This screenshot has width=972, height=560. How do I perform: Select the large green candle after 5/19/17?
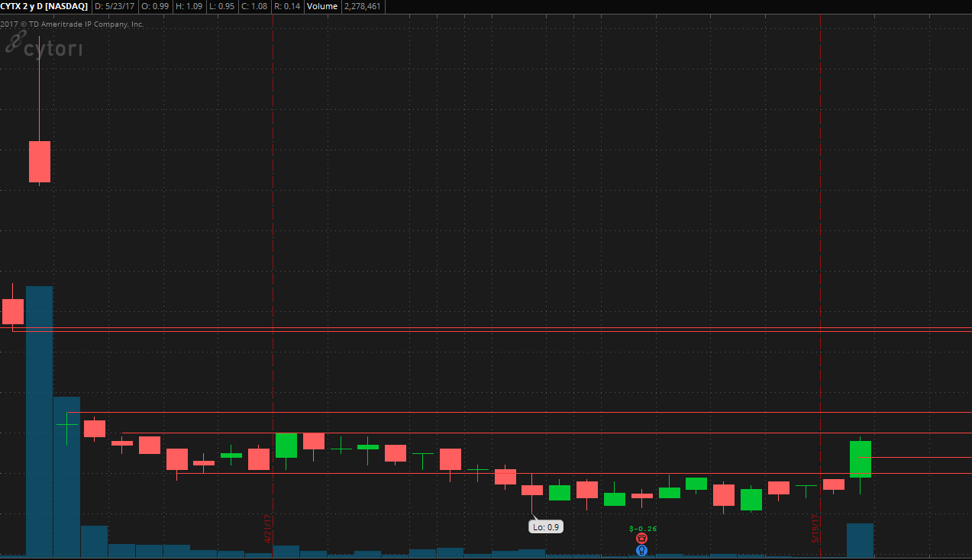pos(861,459)
